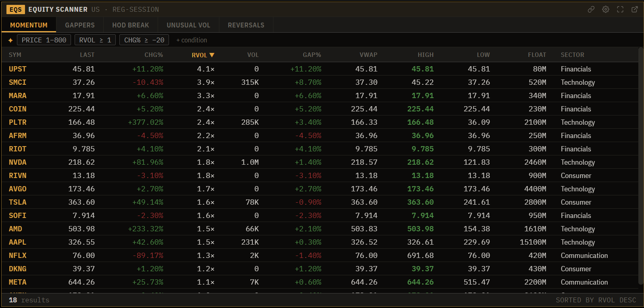Click UPST's 4.1× RVOL value

(206, 69)
